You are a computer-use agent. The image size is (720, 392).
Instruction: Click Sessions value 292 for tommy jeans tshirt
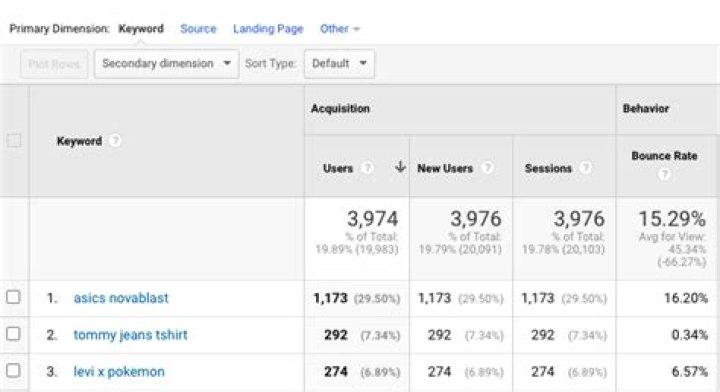(543, 335)
